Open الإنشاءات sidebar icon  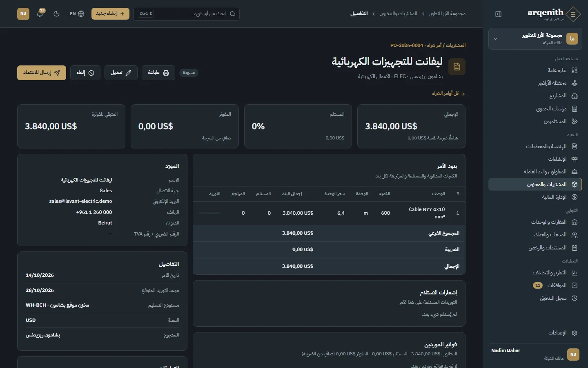point(575,159)
